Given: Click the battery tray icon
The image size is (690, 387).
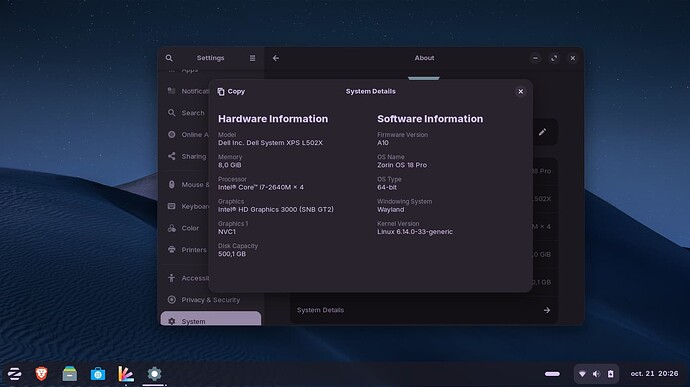Looking at the screenshot, I should (610, 374).
